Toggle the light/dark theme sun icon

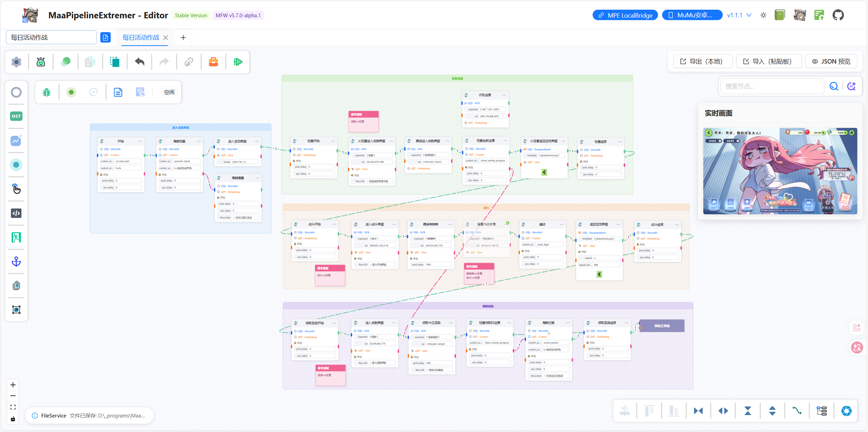point(763,15)
